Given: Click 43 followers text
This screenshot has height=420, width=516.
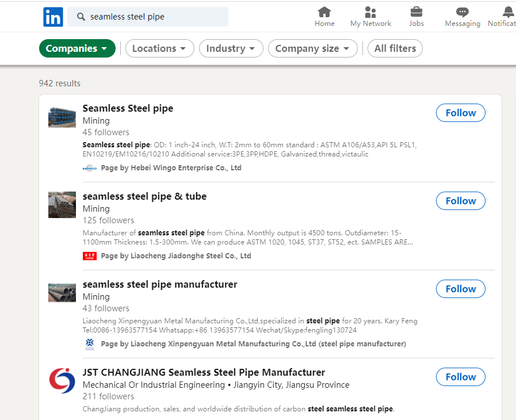Looking at the screenshot, I should coord(106,308).
